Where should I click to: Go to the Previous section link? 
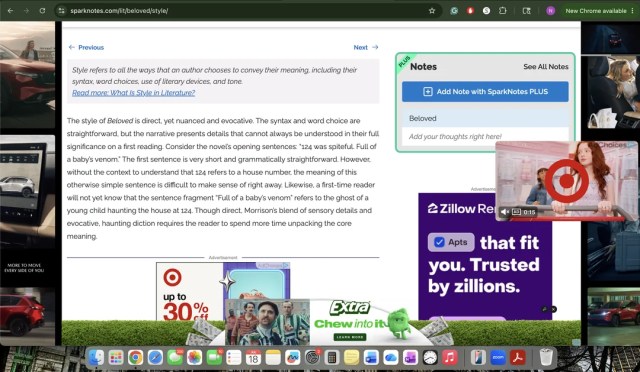tap(86, 47)
